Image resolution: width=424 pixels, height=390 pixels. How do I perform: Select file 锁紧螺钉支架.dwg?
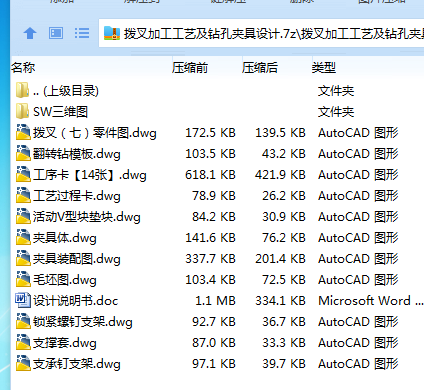tap(83, 322)
